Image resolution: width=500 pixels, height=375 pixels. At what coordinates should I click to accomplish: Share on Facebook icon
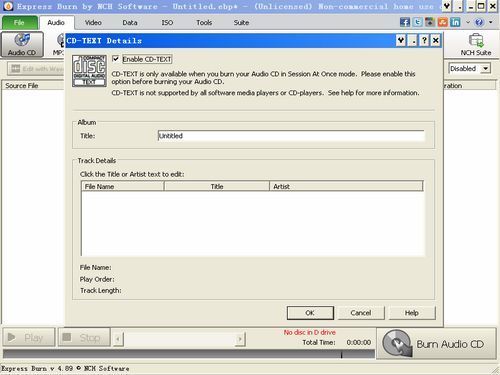405,22
